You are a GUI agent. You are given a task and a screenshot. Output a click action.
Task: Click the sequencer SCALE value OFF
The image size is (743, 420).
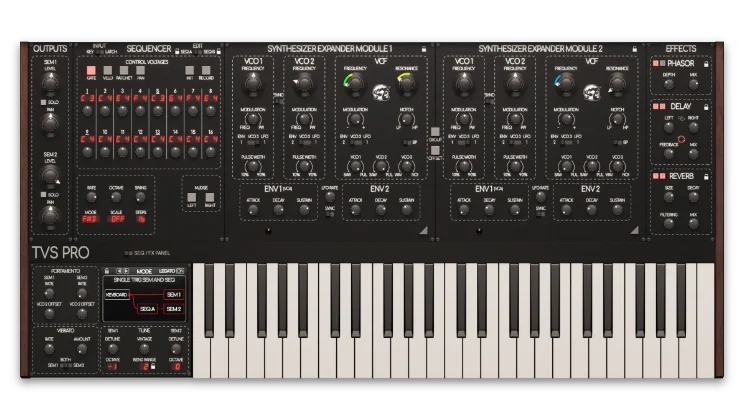117,219
